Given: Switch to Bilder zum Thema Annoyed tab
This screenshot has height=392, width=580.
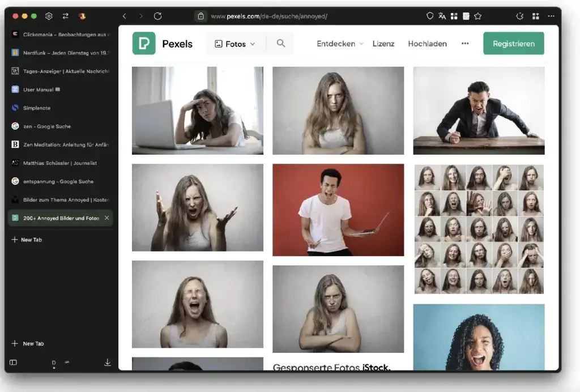Looking at the screenshot, I should click(x=61, y=200).
